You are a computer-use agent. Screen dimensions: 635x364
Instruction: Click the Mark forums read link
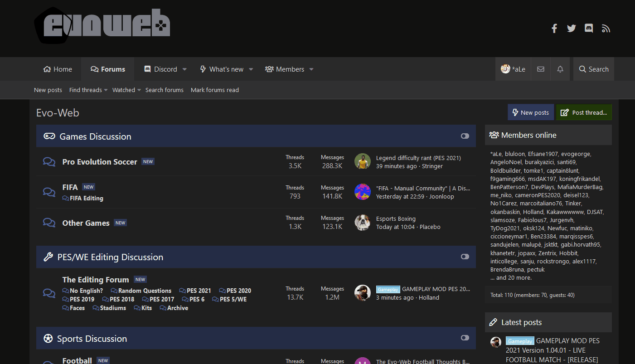coord(214,90)
